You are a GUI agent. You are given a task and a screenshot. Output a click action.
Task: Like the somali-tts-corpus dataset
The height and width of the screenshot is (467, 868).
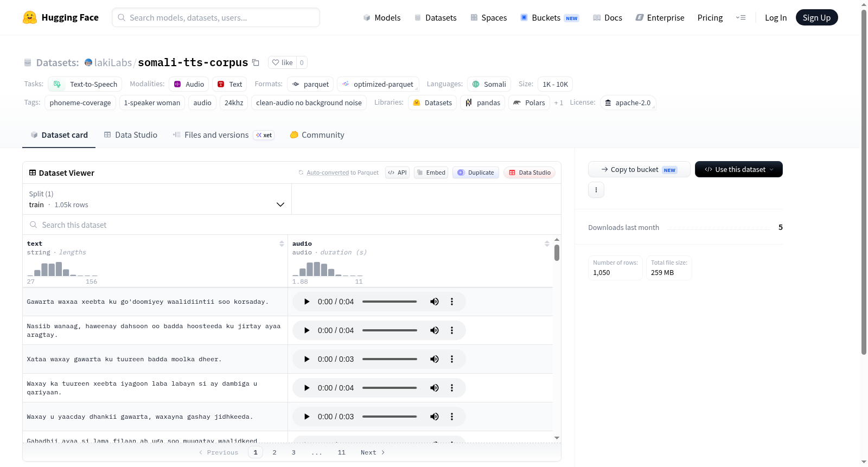[x=283, y=62]
